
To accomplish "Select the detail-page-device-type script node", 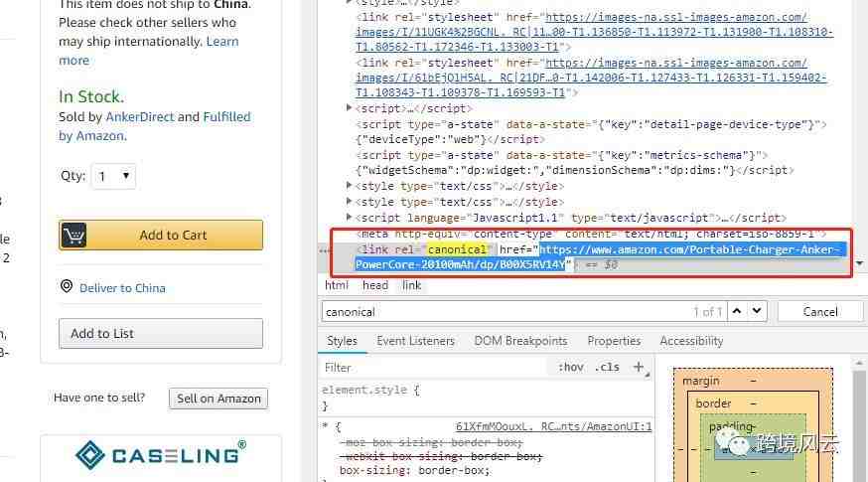I will tap(591, 132).
